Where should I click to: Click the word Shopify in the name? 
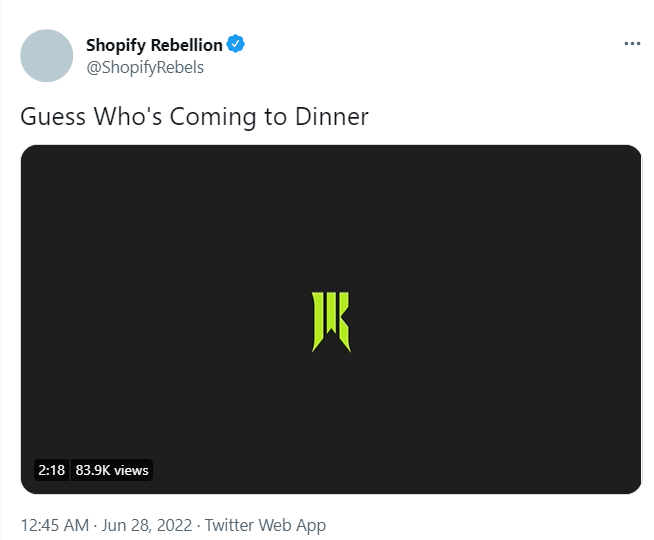click(116, 45)
